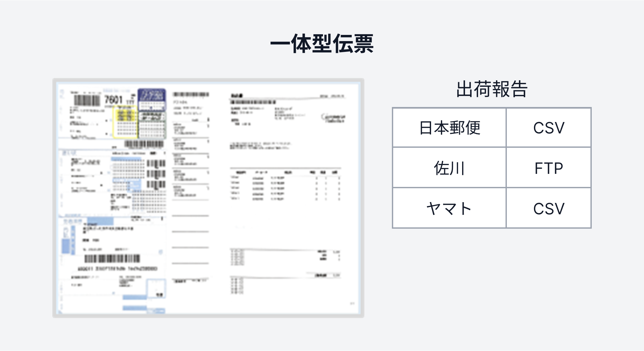Click CSV in the ヤマト row
644x351 pixels.
click(x=549, y=208)
